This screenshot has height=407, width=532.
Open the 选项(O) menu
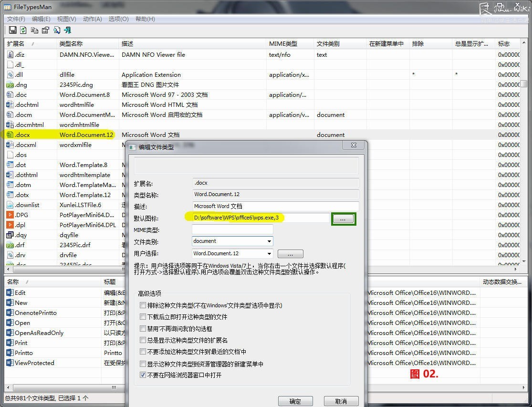click(x=118, y=19)
